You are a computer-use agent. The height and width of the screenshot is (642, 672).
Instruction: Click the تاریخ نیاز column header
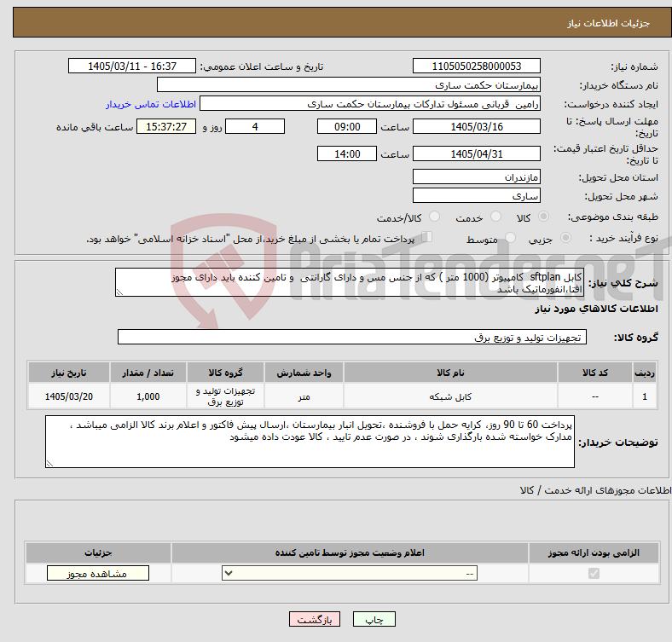68,373
